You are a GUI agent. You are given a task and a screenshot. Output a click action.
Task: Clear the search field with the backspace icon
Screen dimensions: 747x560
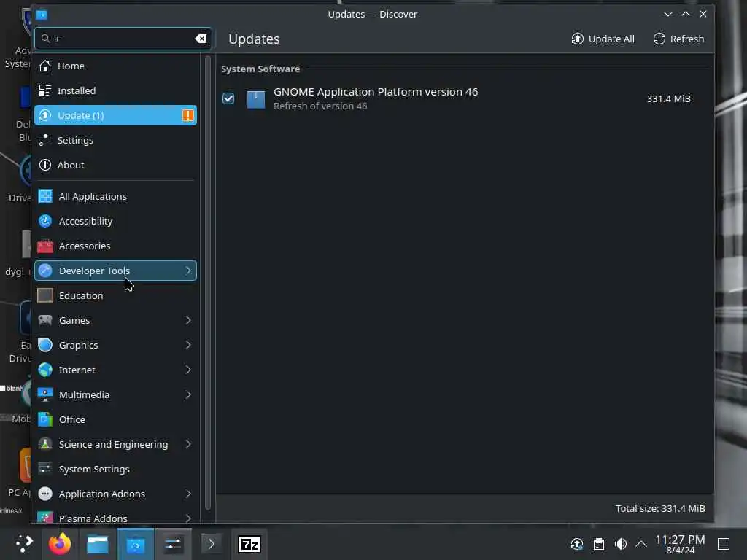(x=201, y=39)
